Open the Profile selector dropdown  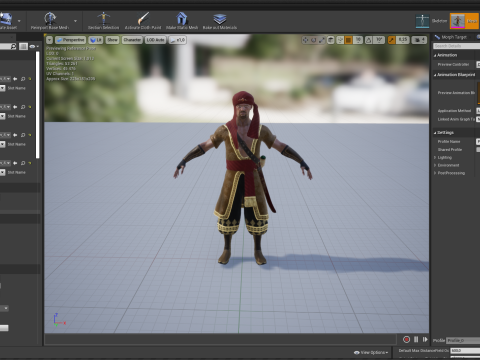coord(463,341)
